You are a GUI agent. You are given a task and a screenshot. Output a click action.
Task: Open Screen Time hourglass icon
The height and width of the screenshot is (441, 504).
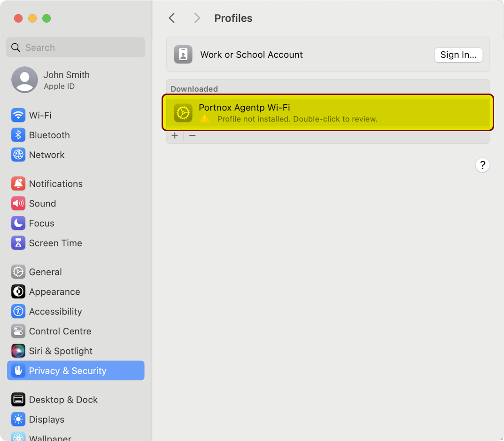[18, 243]
